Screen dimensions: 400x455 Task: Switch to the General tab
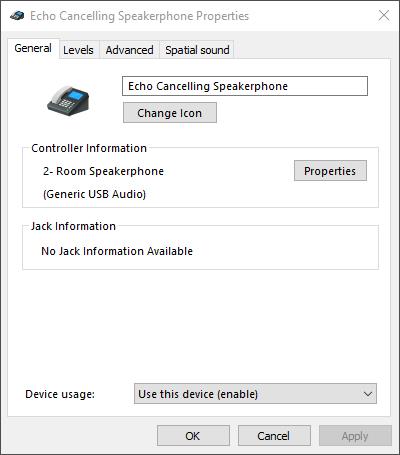(33, 48)
